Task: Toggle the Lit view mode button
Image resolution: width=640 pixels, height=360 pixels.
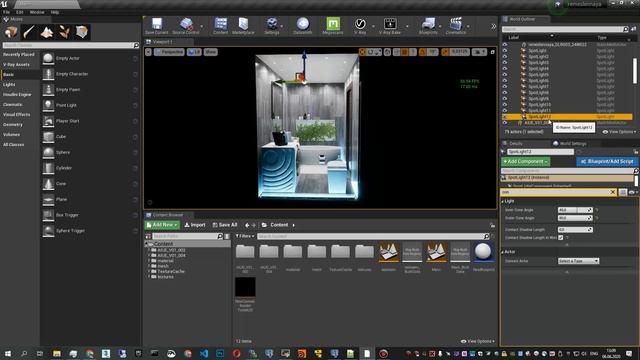Action: 194,52
